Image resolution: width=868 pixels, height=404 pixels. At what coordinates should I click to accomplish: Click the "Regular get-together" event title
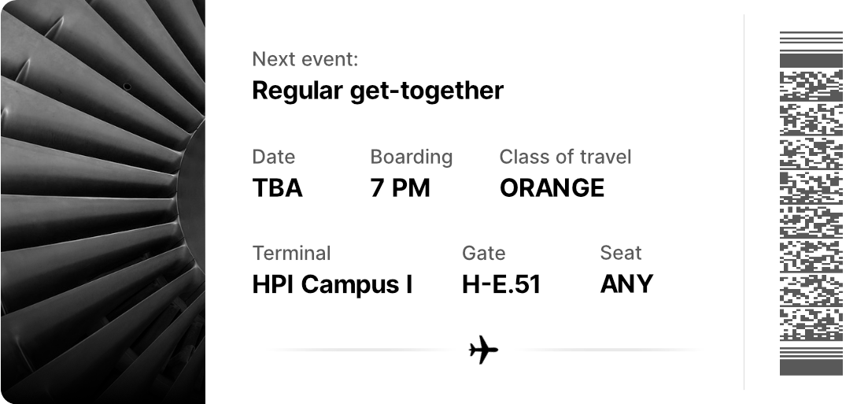pos(377,91)
